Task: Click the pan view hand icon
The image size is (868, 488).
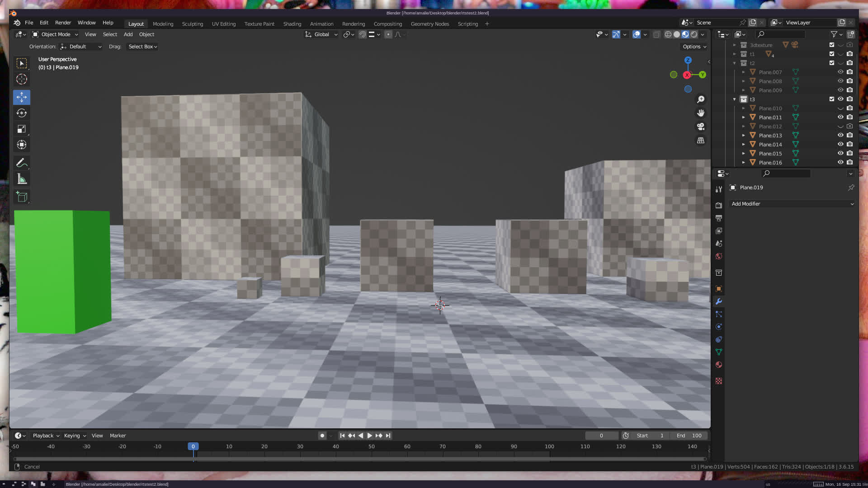Action: (x=701, y=113)
